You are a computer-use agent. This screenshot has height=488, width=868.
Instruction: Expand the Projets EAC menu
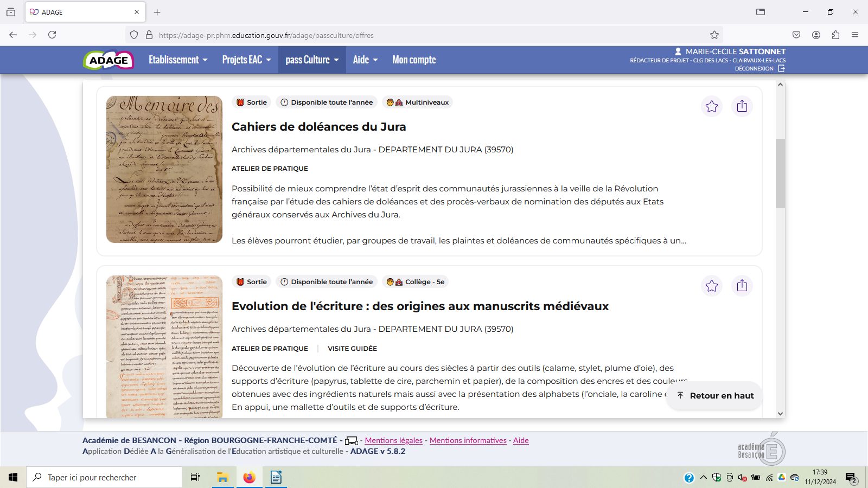(x=246, y=60)
